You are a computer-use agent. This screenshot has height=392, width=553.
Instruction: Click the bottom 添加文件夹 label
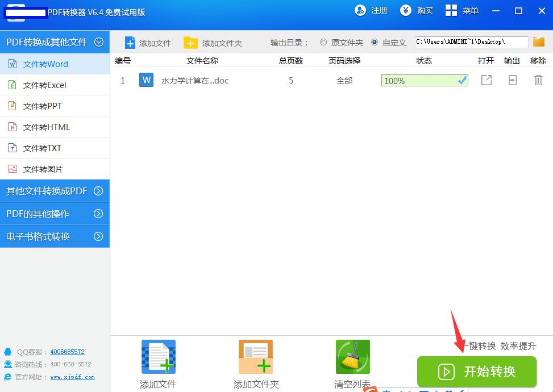pyautogui.click(x=256, y=384)
